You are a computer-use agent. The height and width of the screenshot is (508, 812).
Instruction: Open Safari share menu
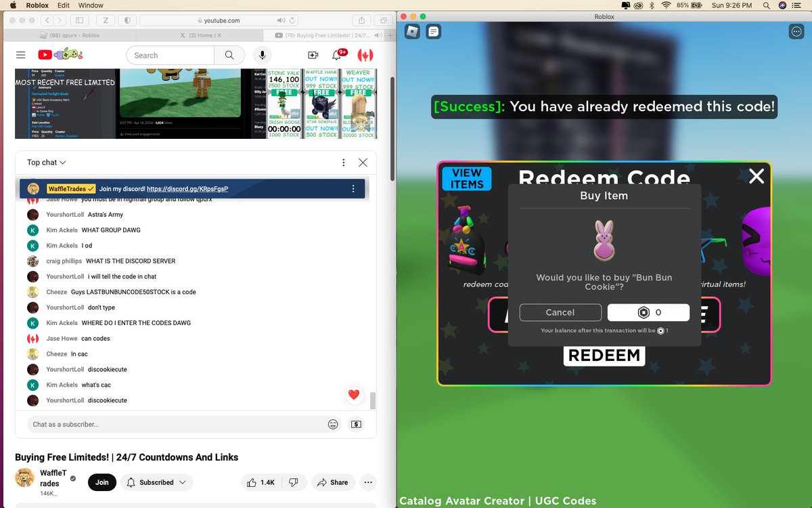click(x=362, y=20)
